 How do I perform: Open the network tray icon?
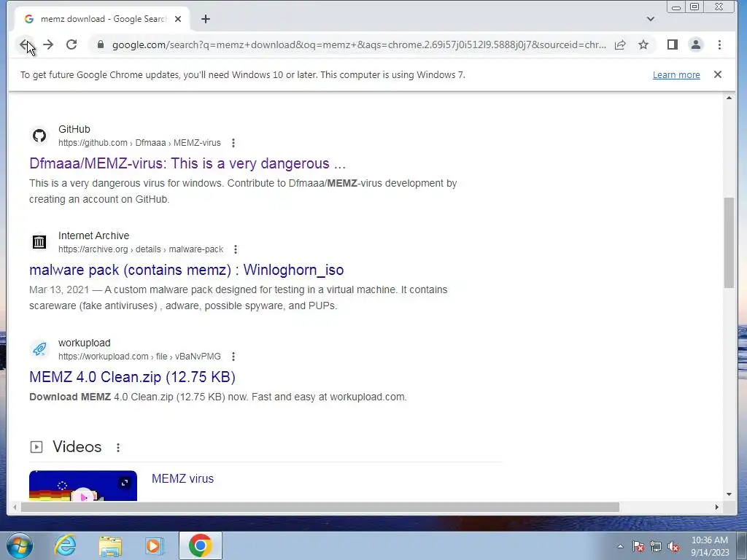pyautogui.click(x=656, y=546)
